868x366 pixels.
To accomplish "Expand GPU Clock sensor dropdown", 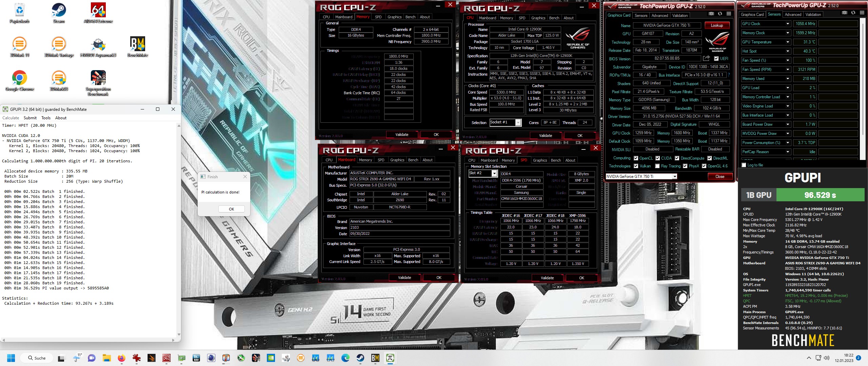I will click(x=787, y=24).
